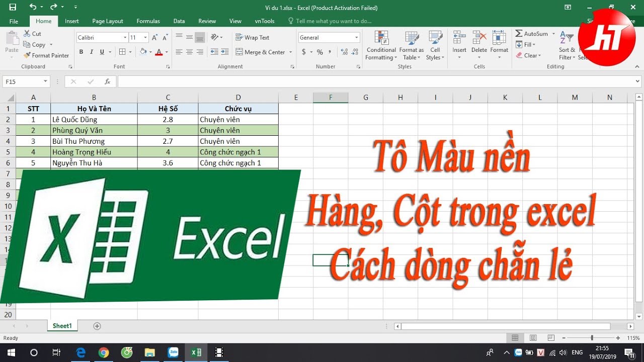Toggle Italic formatting

click(x=92, y=52)
